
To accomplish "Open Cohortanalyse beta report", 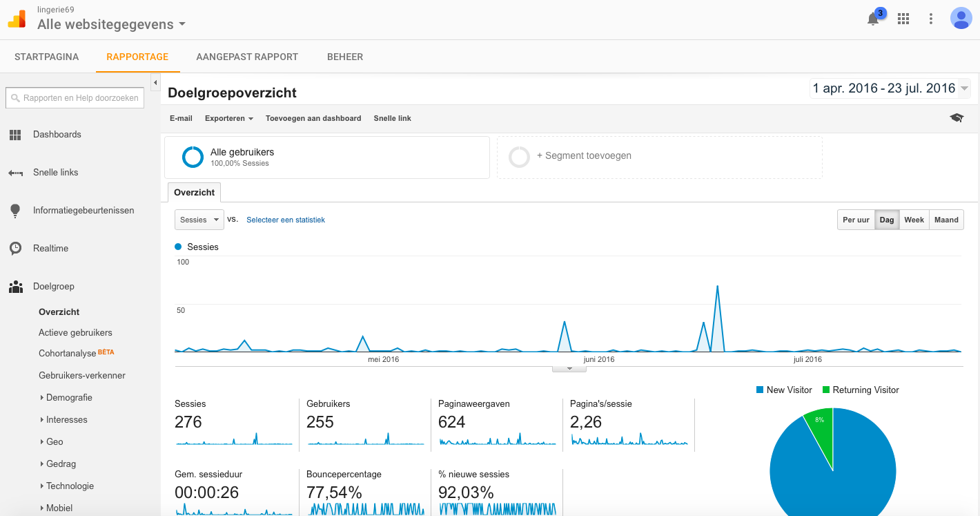I will (x=76, y=354).
